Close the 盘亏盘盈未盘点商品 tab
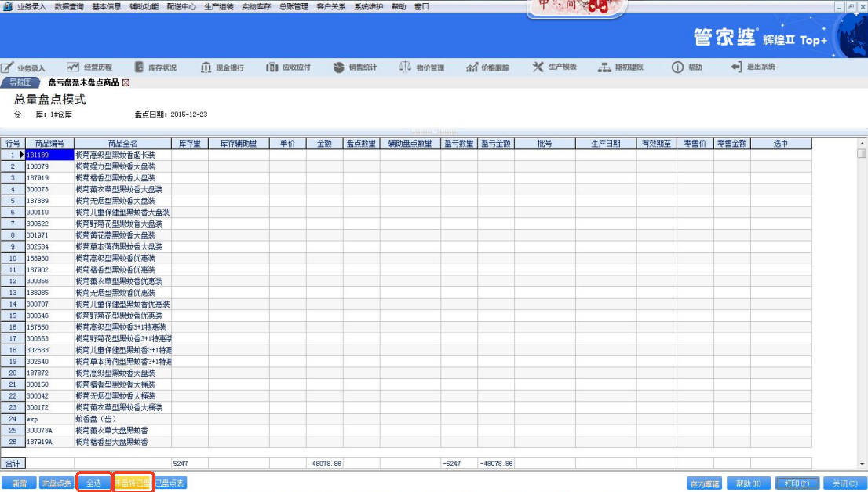This screenshot has width=868, height=492. [x=126, y=82]
